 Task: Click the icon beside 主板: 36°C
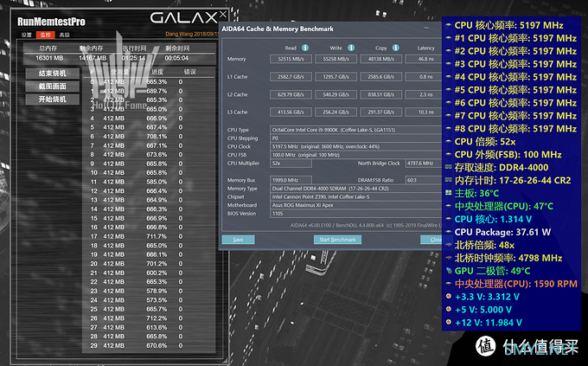pos(448,193)
